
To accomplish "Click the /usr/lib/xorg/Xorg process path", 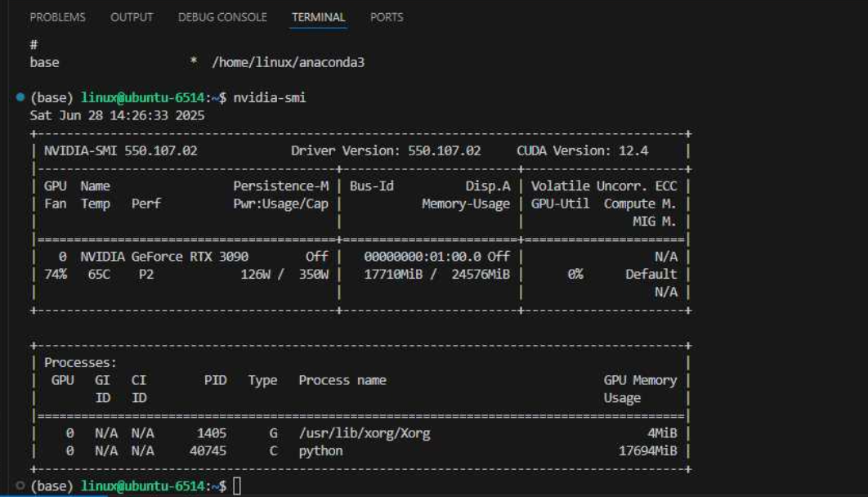I will (364, 433).
